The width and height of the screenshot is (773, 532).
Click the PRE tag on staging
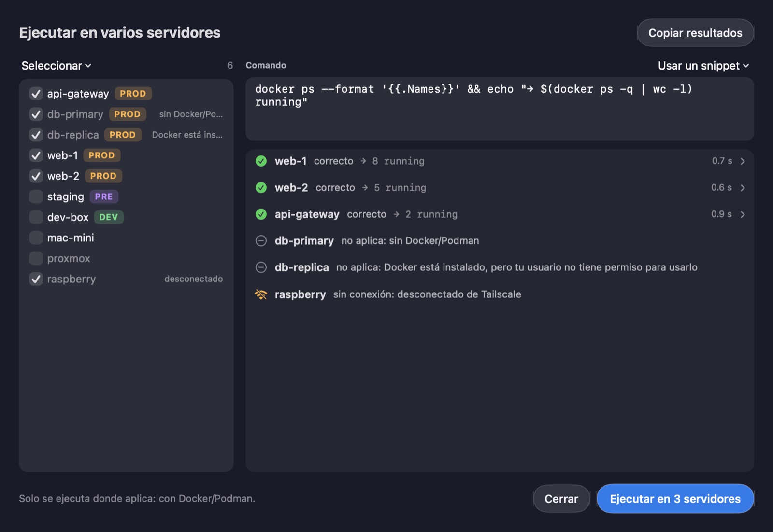pos(104,196)
